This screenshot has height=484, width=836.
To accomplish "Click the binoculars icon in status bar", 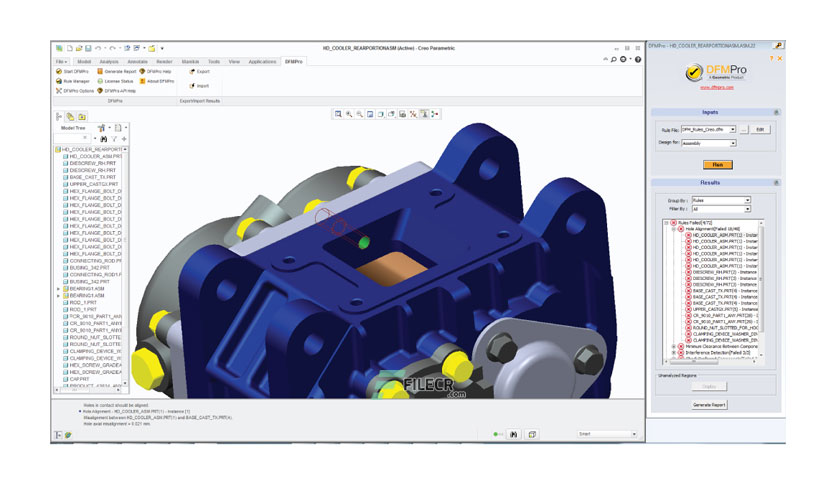I will (x=513, y=434).
